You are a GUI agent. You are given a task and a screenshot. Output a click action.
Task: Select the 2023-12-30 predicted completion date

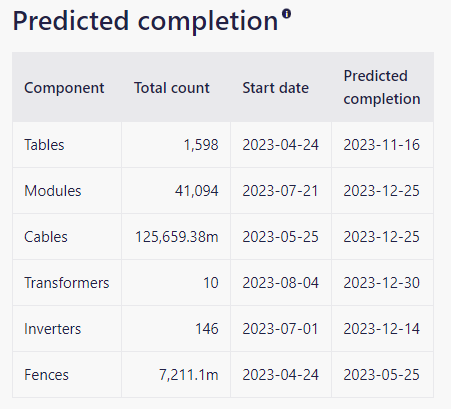click(x=382, y=283)
